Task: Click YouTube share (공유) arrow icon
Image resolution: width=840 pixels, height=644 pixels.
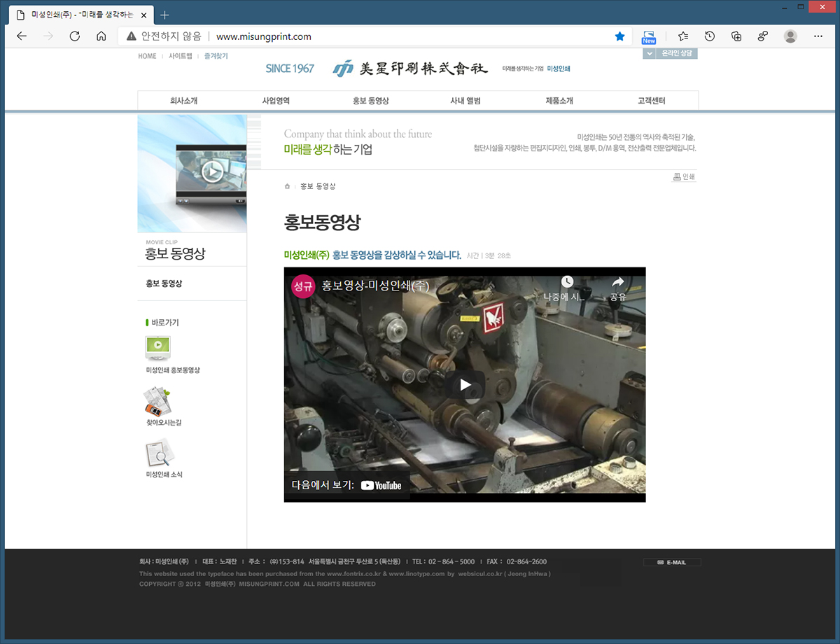Action: [x=617, y=282]
